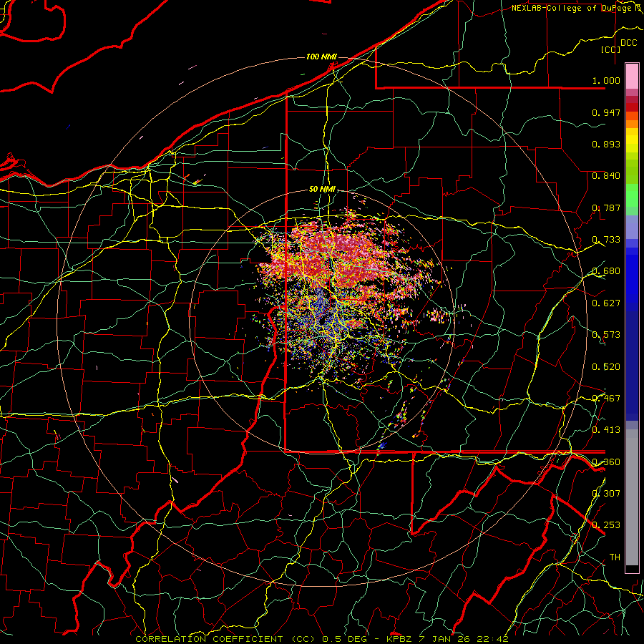Click the 0.413 scale value
This screenshot has width=644, height=644.
coord(606,430)
